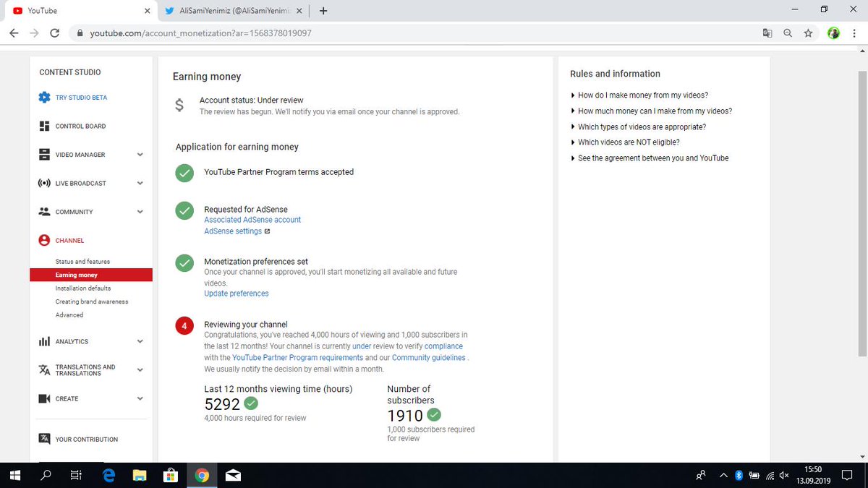Click the Chrome profile avatar

[x=834, y=33]
